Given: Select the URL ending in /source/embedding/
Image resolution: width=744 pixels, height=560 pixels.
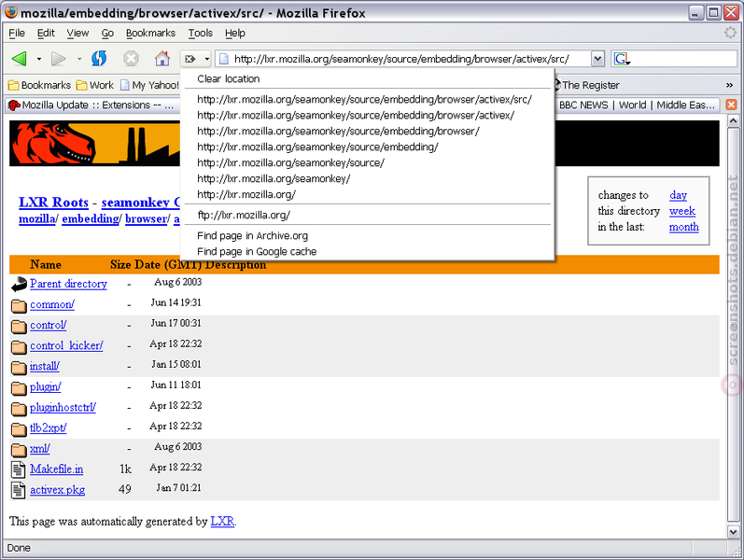Looking at the screenshot, I should (x=367, y=147).
